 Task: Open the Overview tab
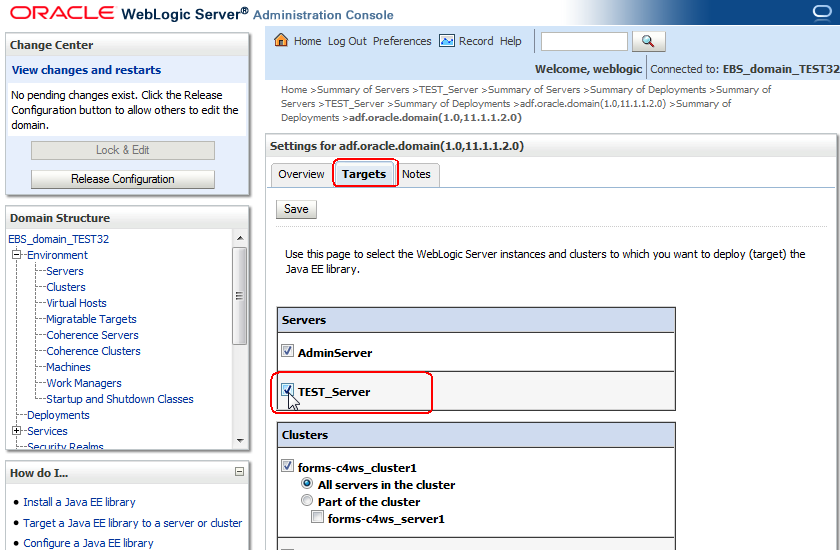point(301,175)
